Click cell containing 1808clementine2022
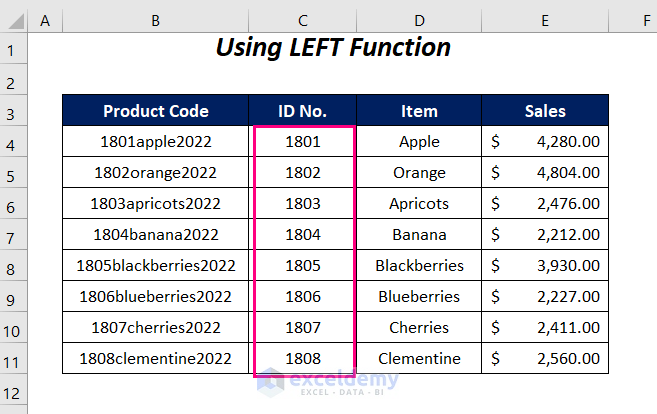This screenshot has width=657, height=414. point(155,359)
